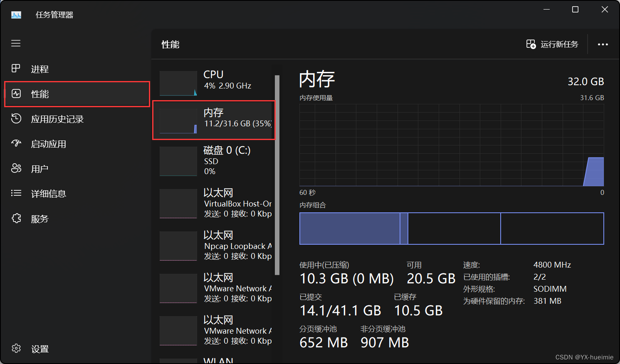
Task: Click the Task Manager app icon in title bar
Action: coord(16,15)
